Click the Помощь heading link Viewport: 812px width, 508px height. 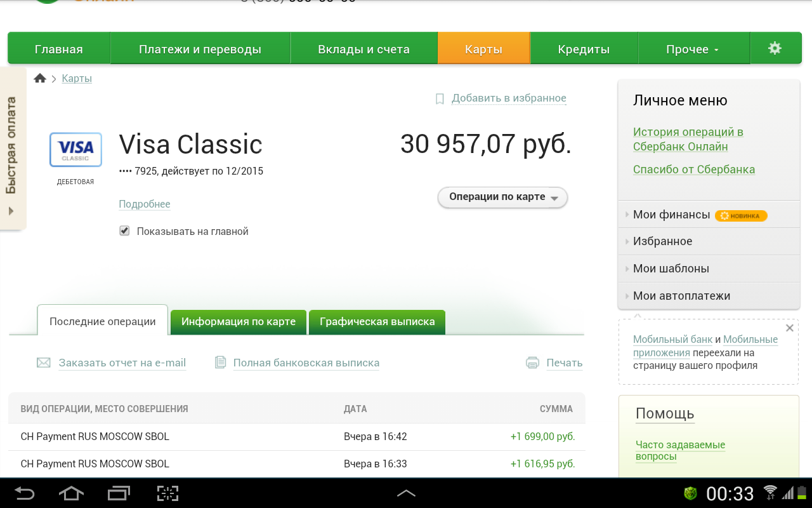pos(665,414)
